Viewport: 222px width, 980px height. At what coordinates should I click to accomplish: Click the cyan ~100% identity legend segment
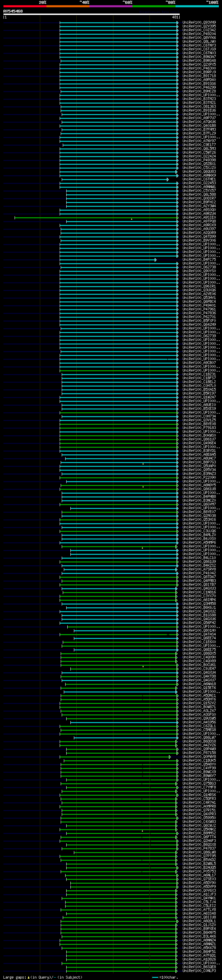tap(197, 6)
